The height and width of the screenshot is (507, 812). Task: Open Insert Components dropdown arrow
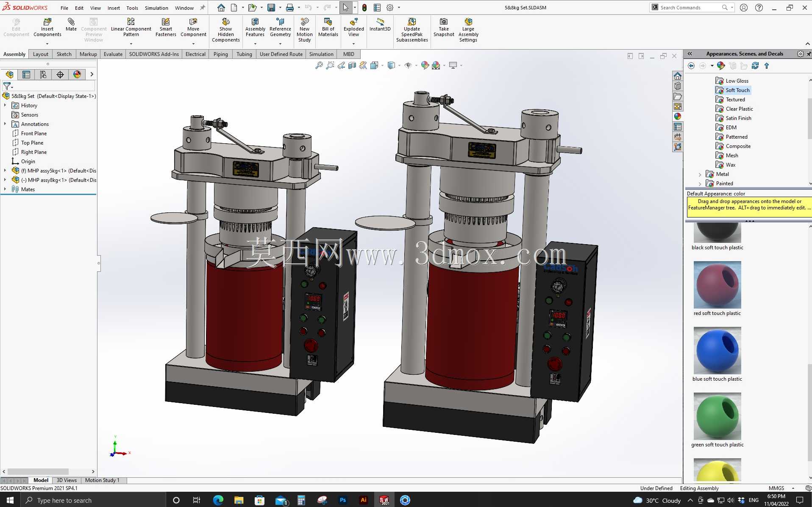pyautogui.click(x=47, y=44)
